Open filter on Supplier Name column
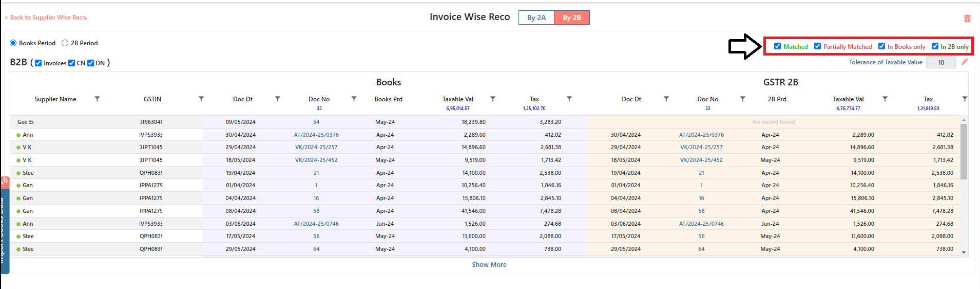 pos(97,99)
